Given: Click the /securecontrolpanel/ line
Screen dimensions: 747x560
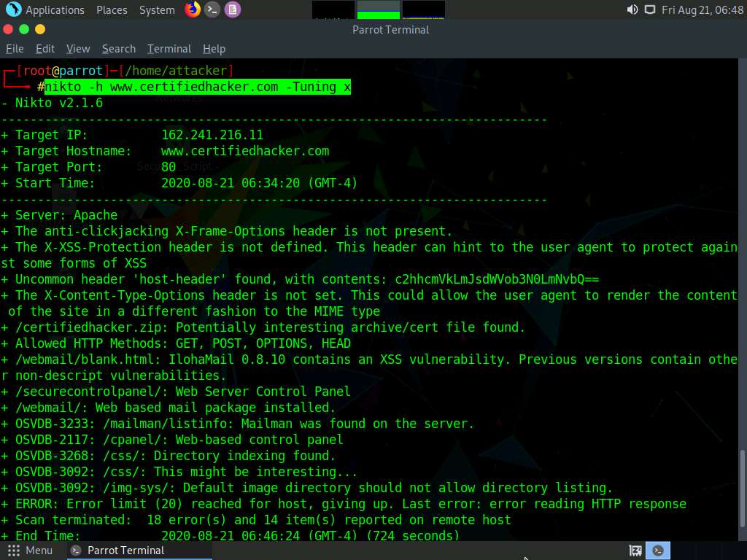Looking at the screenshot, I should (176, 392).
